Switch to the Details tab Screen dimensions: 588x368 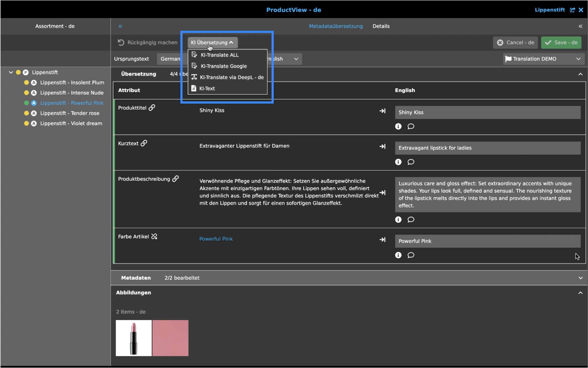381,26
